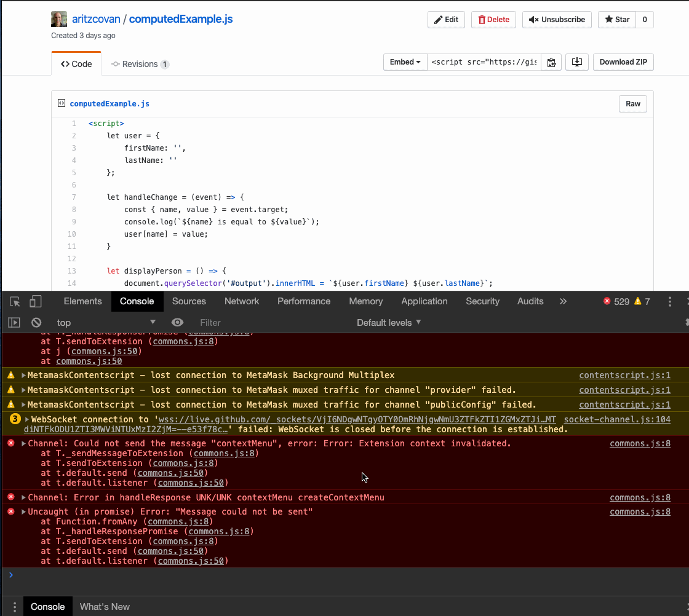The height and width of the screenshot is (616, 689).
Task: Copy embed script to clipboard icon
Action: [x=551, y=62]
